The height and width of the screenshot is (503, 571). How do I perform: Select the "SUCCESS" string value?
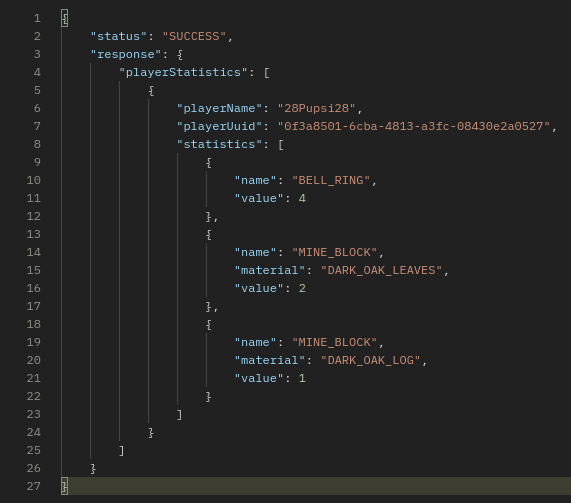pyautogui.click(x=194, y=36)
